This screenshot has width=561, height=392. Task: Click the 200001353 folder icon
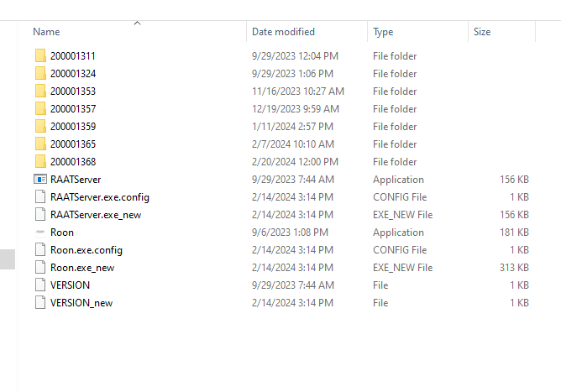pos(40,91)
